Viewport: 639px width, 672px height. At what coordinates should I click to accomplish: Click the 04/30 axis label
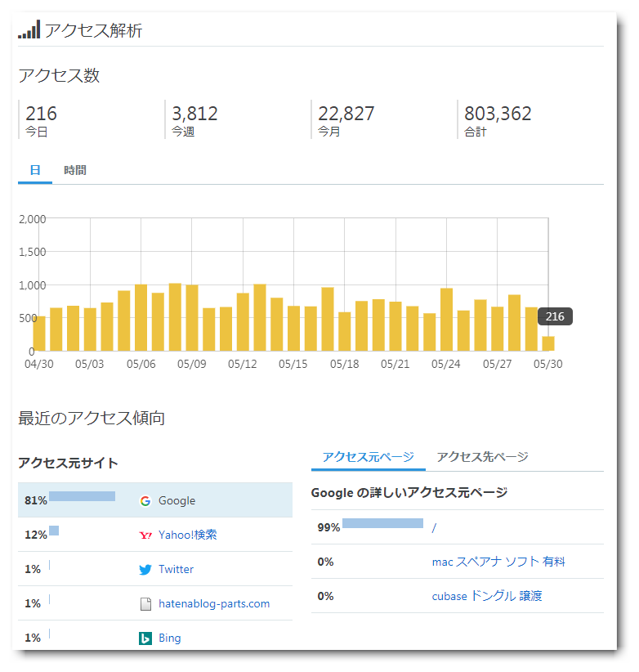click(39, 365)
